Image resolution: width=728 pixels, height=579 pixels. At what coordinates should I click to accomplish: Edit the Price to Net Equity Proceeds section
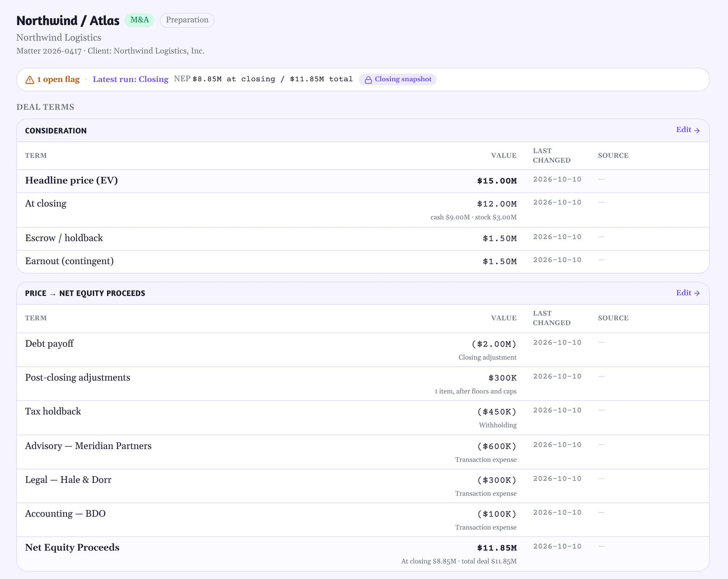click(x=688, y=293)
